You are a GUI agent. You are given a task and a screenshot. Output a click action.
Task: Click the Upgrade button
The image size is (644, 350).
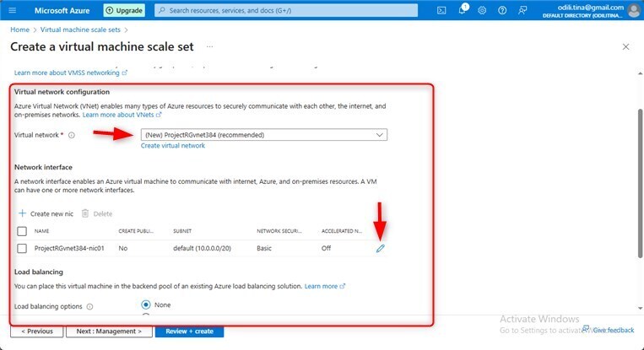coord(124,11)
